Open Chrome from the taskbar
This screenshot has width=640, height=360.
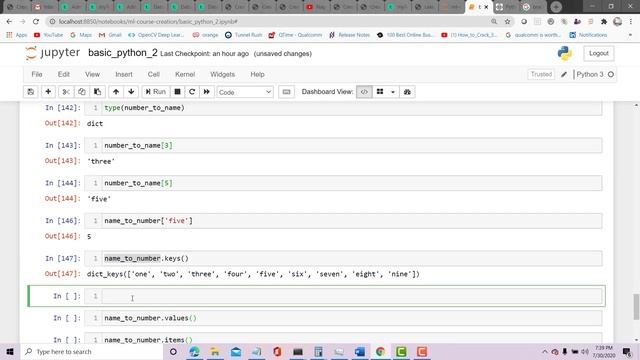(380, 351)
